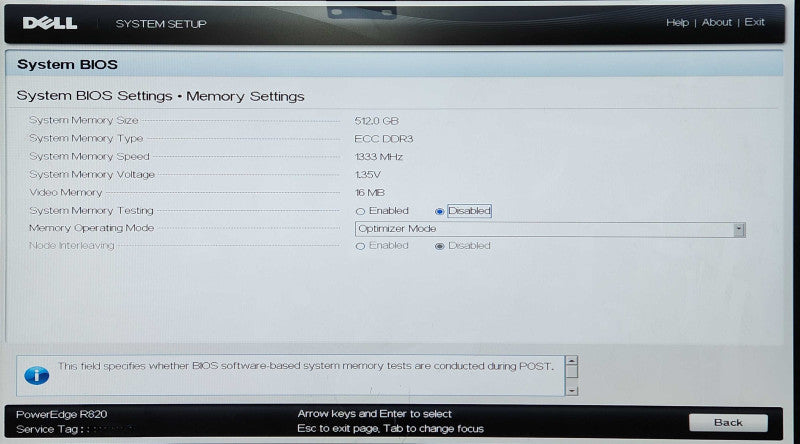The height and width of the screenshot is (444, 800).
Task: Click the System BIOS title
Action: point(67,64)
